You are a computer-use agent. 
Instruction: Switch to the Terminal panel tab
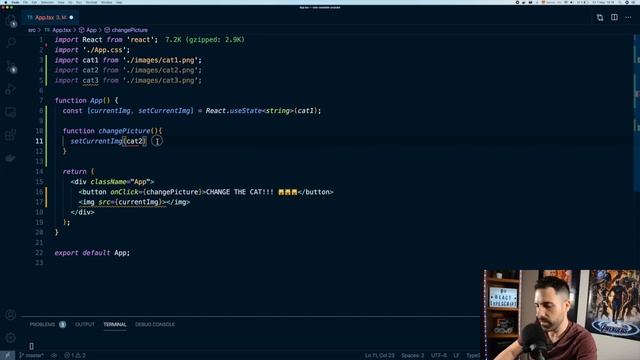pos(115,324)
